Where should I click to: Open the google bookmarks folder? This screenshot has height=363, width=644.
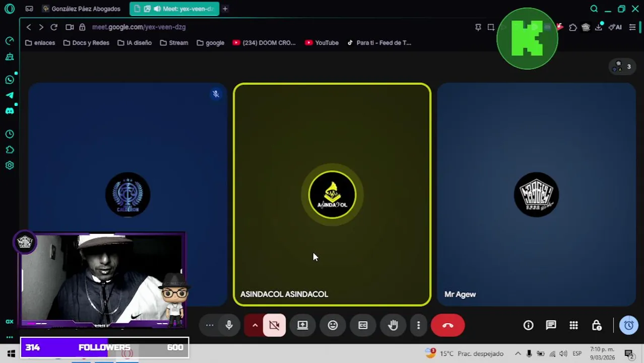[210, 43]
